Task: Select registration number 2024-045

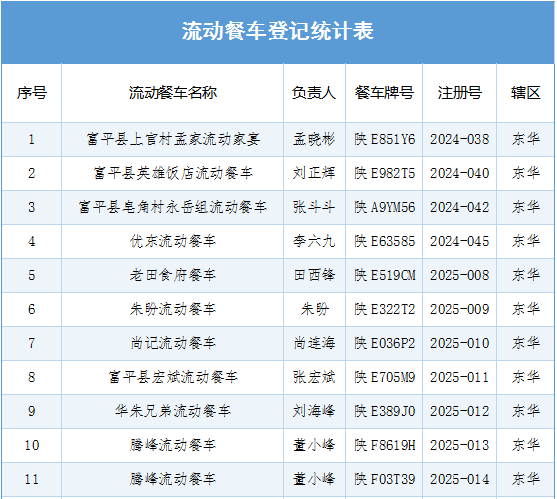Action: (459, 242)
